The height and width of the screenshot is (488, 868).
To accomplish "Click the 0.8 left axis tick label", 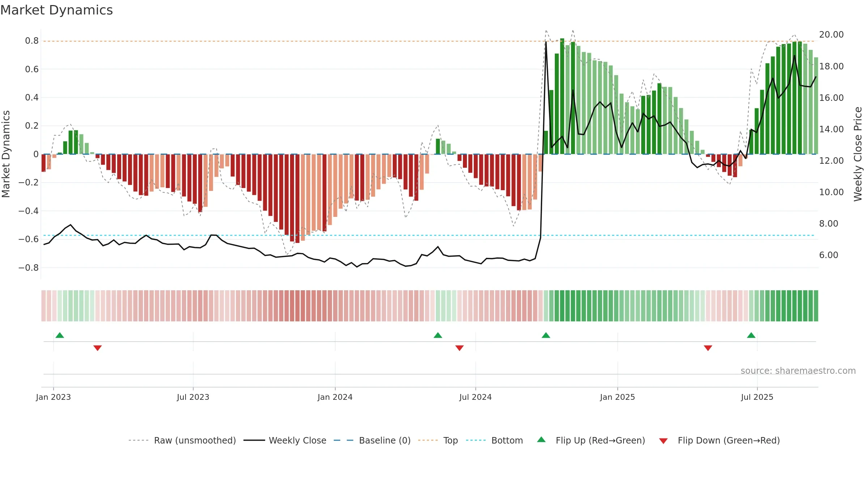I will coord(32,41).
